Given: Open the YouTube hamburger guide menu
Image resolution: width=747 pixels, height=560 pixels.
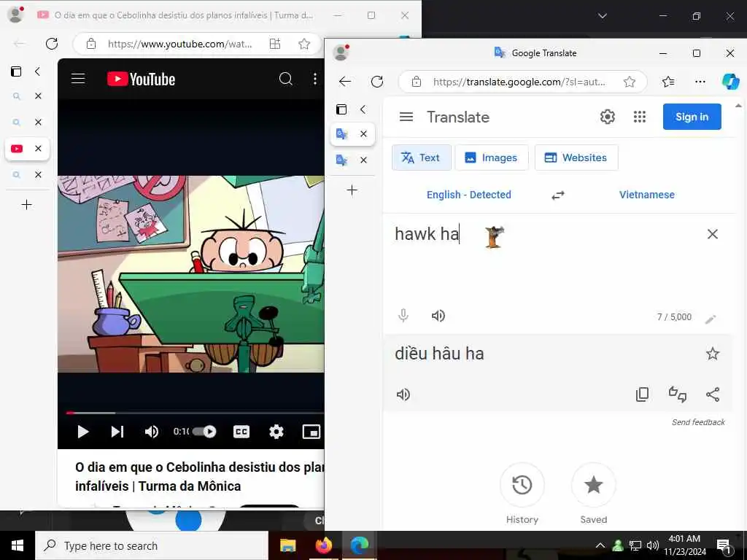Looking at the screenshot, I should click(78, 79).
